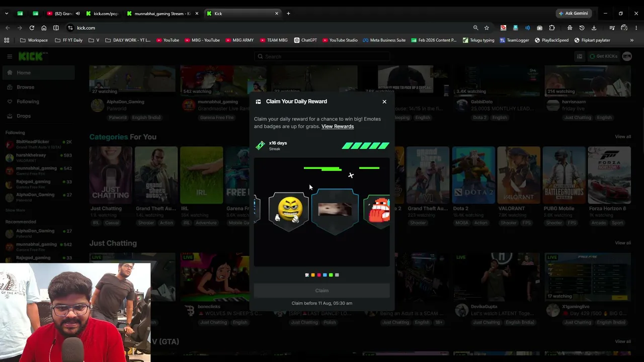Image resolution: width=644 pixels, height=362 pixels.
Task: Open Browse in the Kick sidebar
Action: click(38, 87)
